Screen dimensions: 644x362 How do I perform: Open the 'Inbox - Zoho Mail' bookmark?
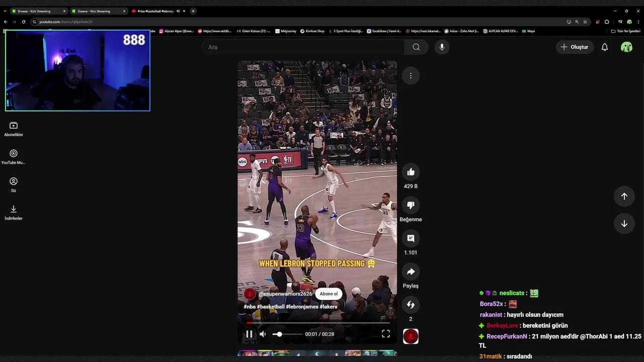point(461,31)
